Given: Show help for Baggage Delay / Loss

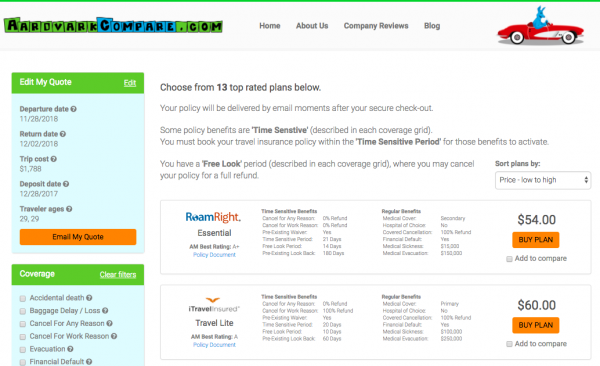Looking at the screenshot, I should (105, 310).
